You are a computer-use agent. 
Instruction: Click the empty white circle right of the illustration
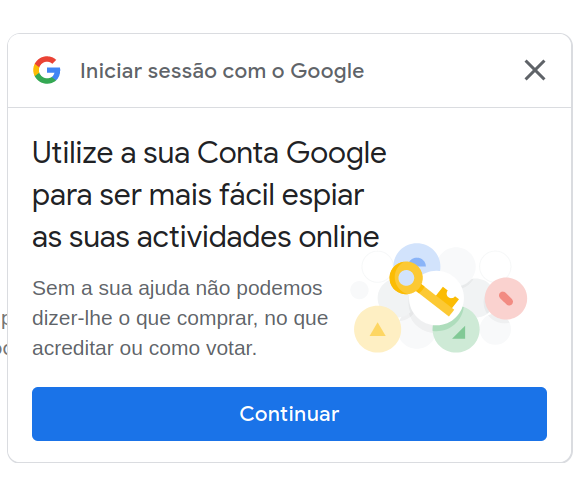(x=495, y=266)
